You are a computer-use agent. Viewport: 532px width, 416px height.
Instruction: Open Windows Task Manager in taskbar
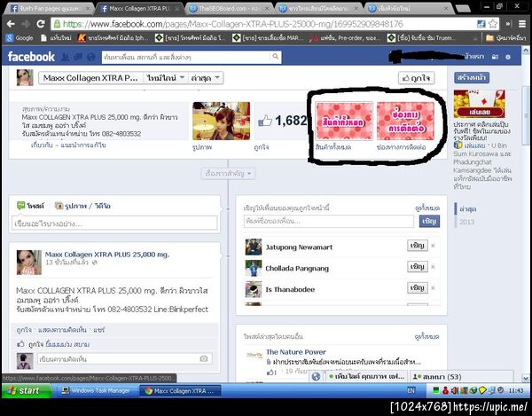coord(97,391)
